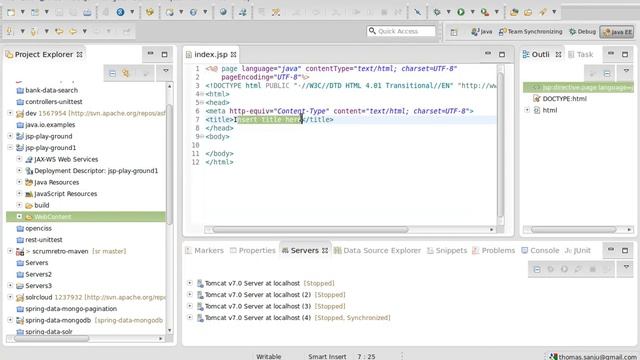The height and width of the screenshot is (360, 640).
Task: Switch to the Java perspective
Action: [482, 31]
